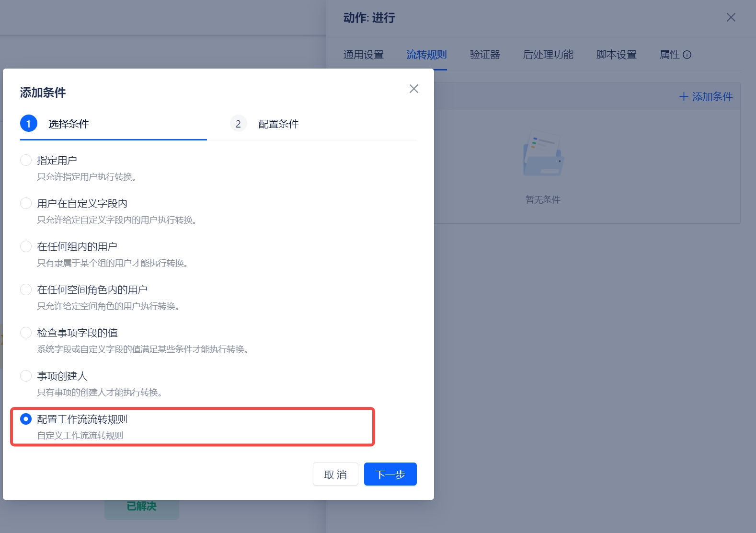Screen dimensions: 756x533
Task: Pick the 事项创建人 radio option
Action: click(26, 376)
